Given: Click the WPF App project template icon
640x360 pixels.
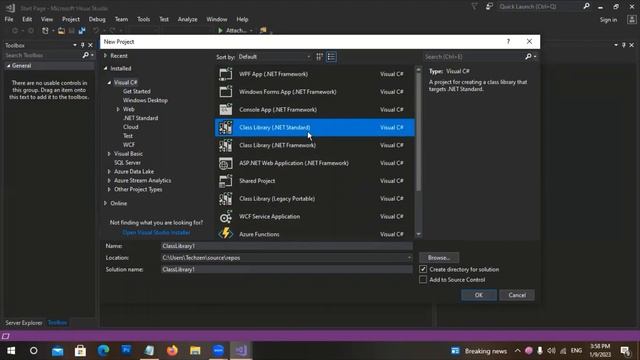Looking at the screenshot, I should (225, 74).
